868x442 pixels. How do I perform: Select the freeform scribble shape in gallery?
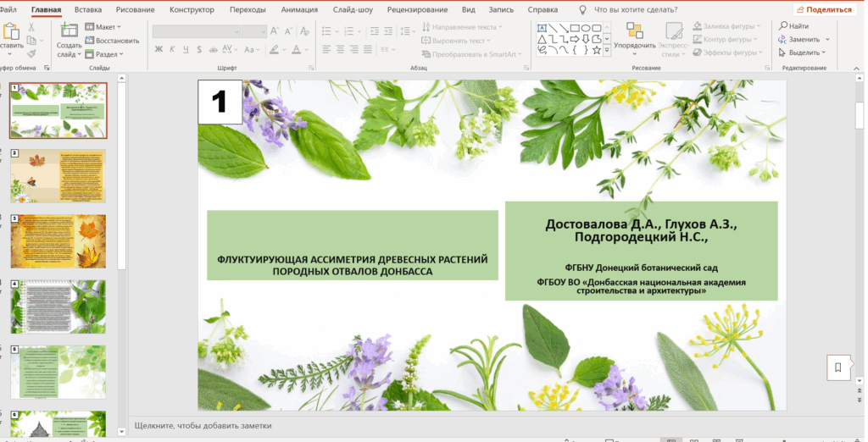pyautogui.click(x=542, y=50)
